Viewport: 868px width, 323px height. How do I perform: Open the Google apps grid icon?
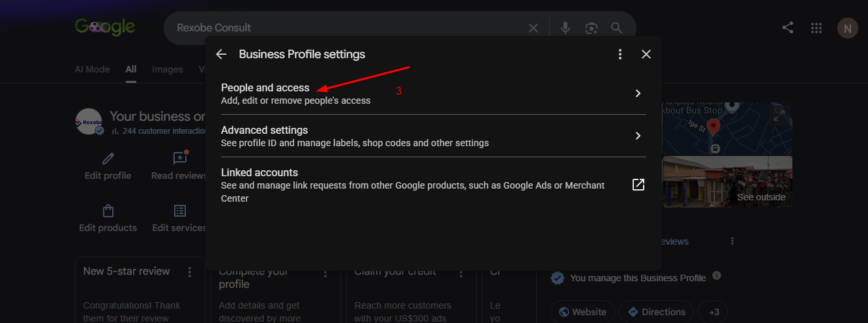pos(816,28)
